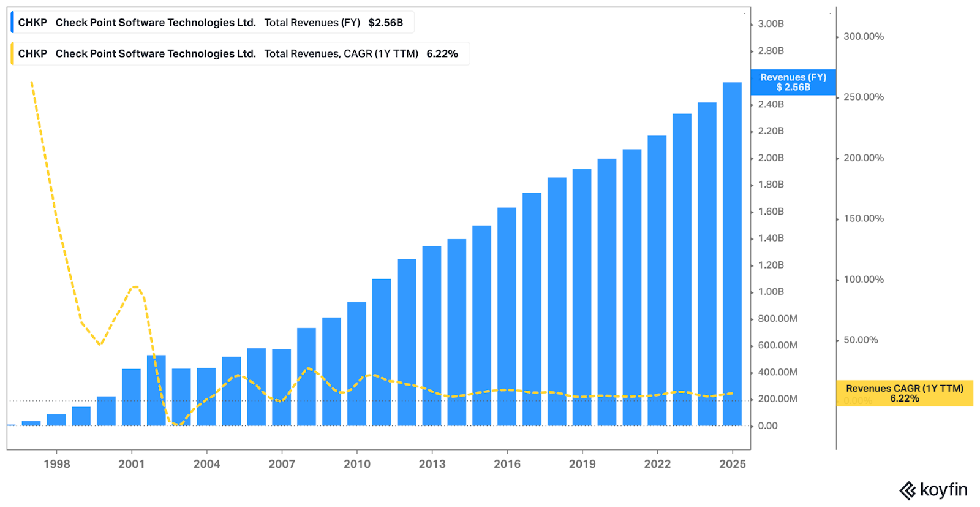Click the Total Revenues (FY) legend entry
Image resolution: width=980 pixels, height=507 pixels.
(212, 23)
